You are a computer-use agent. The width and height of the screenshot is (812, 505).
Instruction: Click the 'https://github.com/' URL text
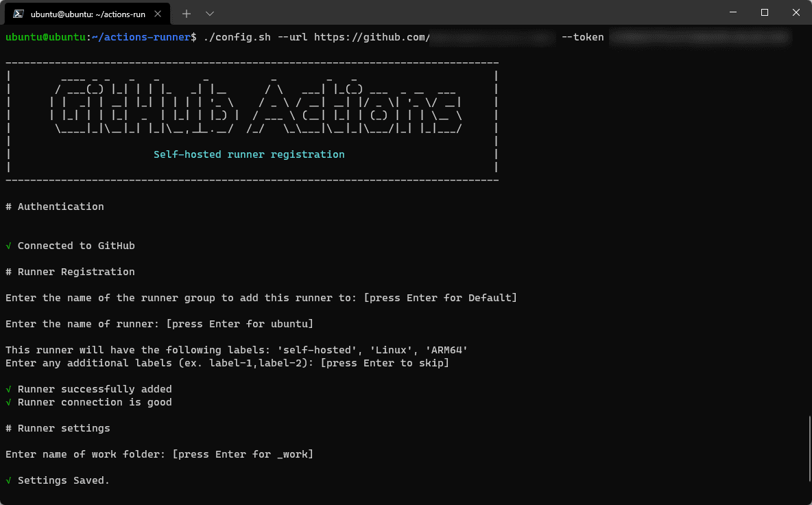[x=372, y=37]
